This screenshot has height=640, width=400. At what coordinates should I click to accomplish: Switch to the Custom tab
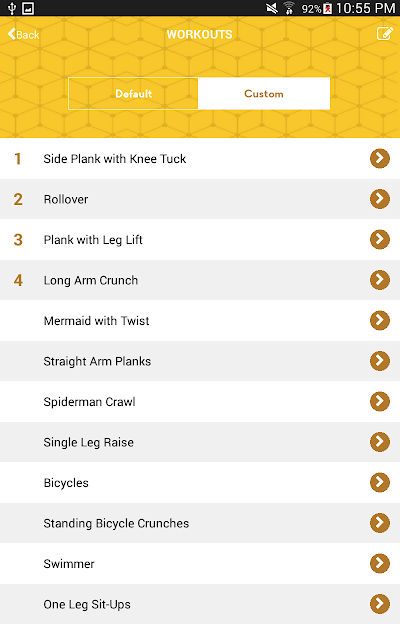coord(264,93)
